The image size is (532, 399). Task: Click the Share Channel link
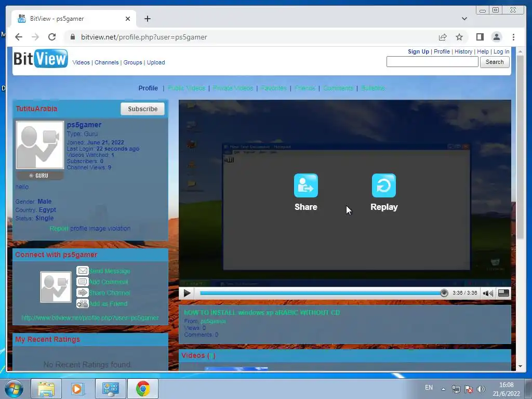point(110,293)
